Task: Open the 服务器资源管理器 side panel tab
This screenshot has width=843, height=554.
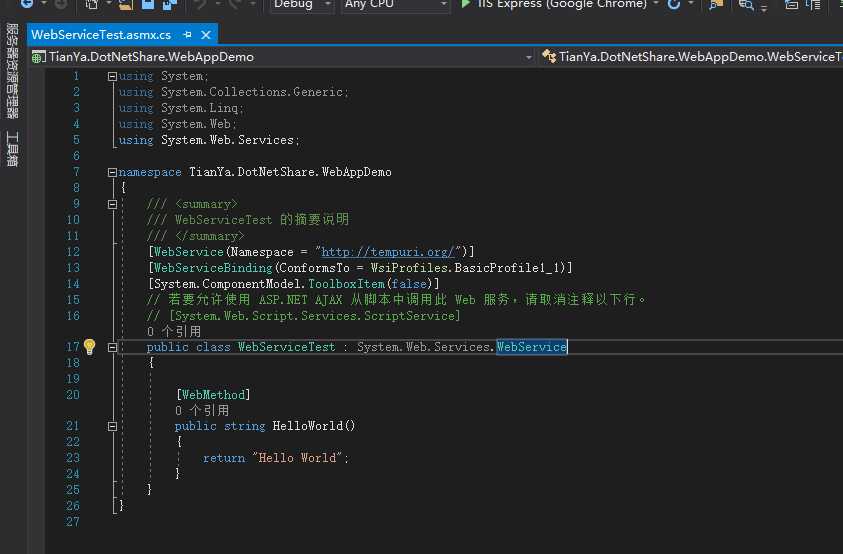Action: click(x=12, y=70)
